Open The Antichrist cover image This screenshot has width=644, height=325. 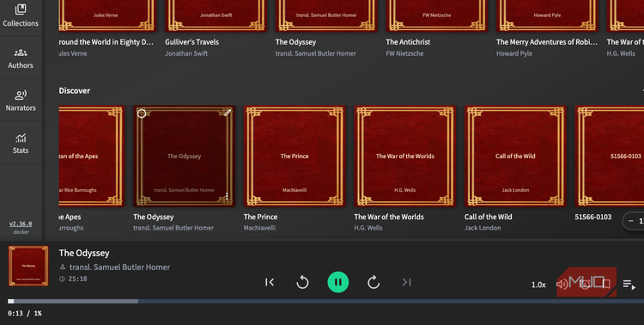pyautogui.click(x=436, y=15)
